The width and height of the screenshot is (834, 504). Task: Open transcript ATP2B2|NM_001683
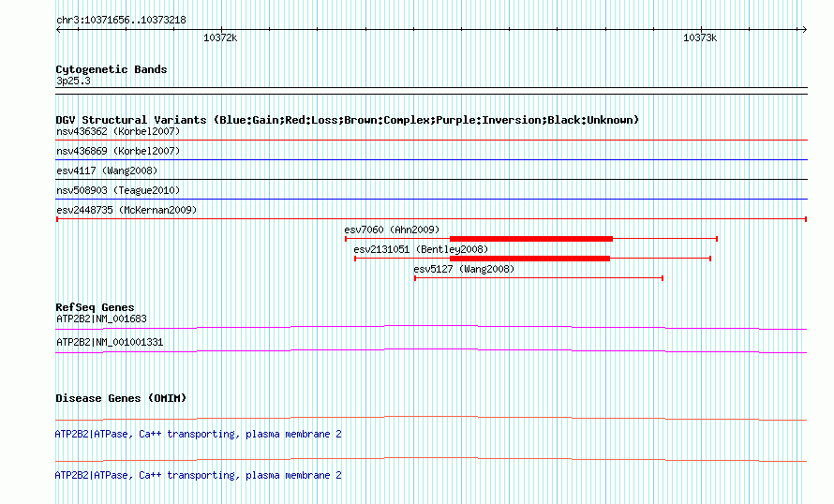pos(101,319)
